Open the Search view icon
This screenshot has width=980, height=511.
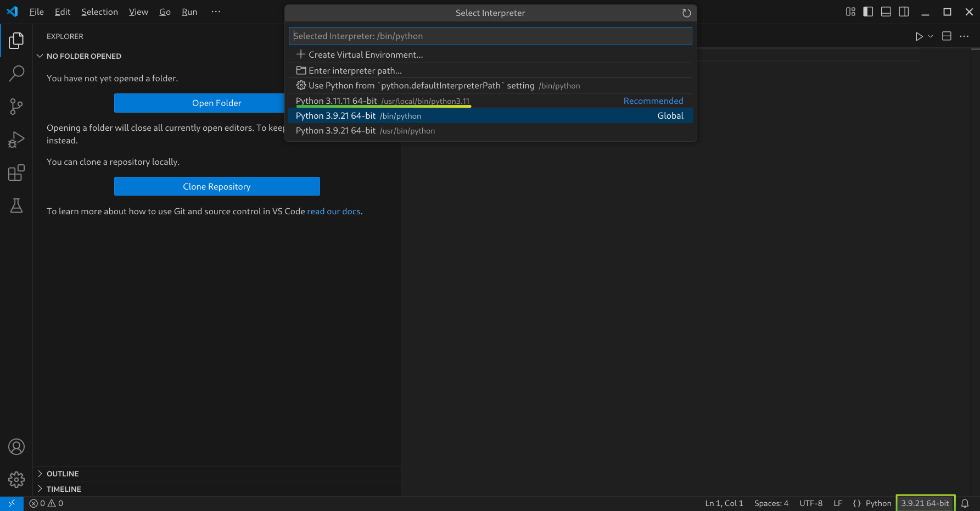click(16, 73)
